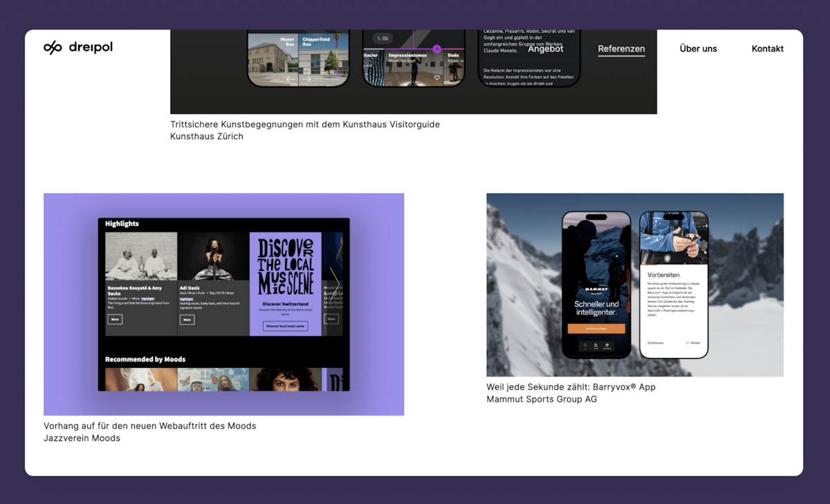This screenshot has width=830, height=504.
Task: Click the Jazzverein Moods client name
Action: point(82,438)
